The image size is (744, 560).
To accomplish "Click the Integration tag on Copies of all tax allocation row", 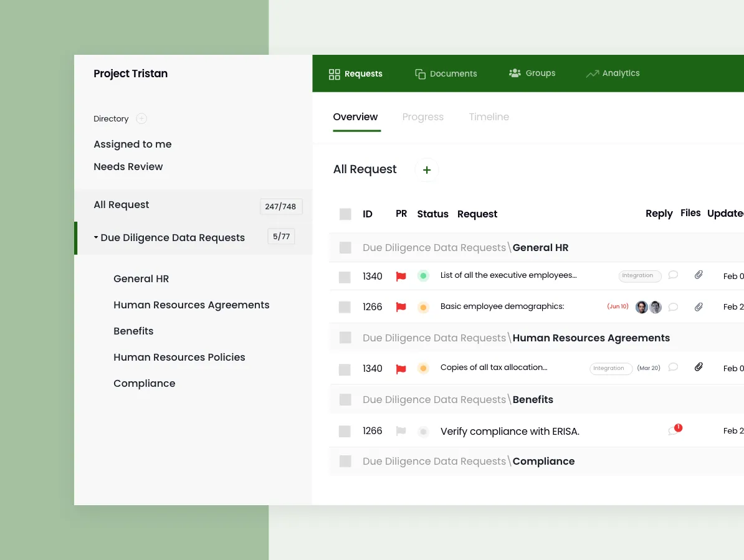I will pyautogui.click(x=611, y=368).
